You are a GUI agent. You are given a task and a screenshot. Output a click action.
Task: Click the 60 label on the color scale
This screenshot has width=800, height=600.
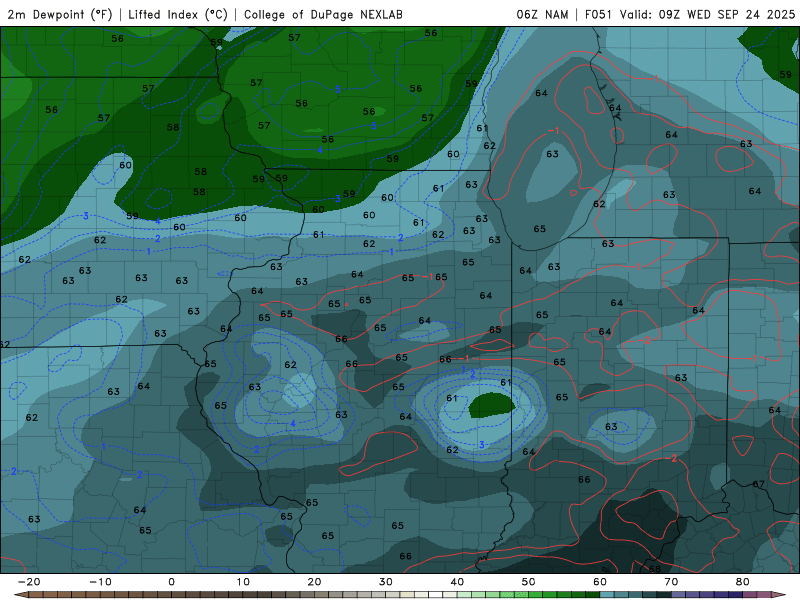600,582
